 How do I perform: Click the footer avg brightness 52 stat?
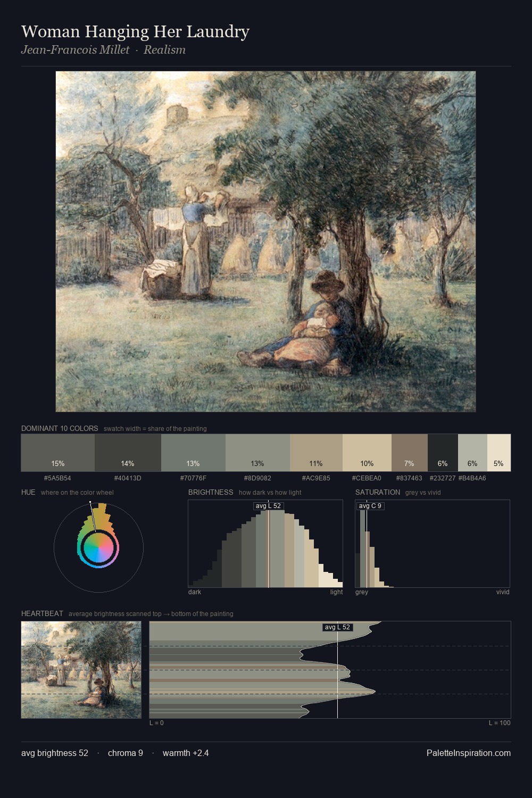tap(55, 753)
